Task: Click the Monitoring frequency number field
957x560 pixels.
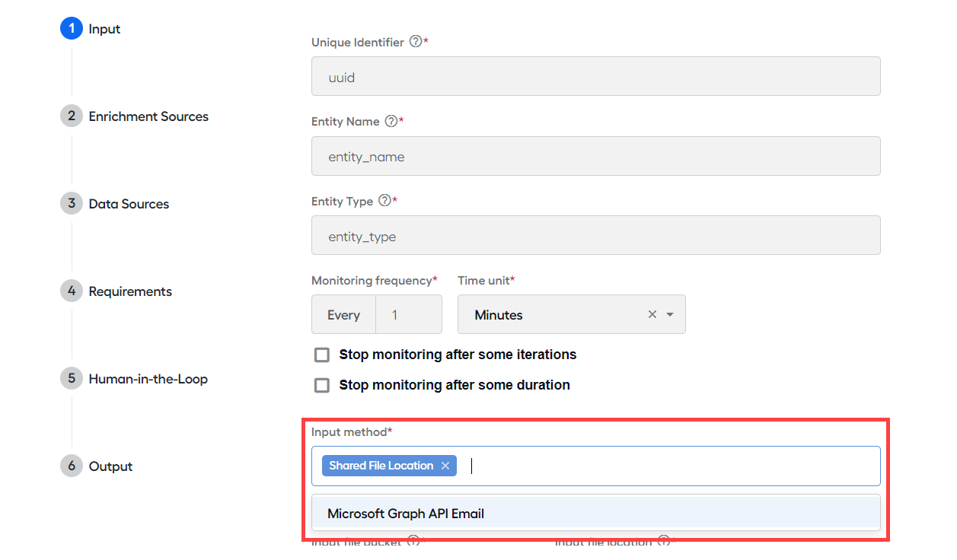Action: pyautogui.click(x=409, y=314)
